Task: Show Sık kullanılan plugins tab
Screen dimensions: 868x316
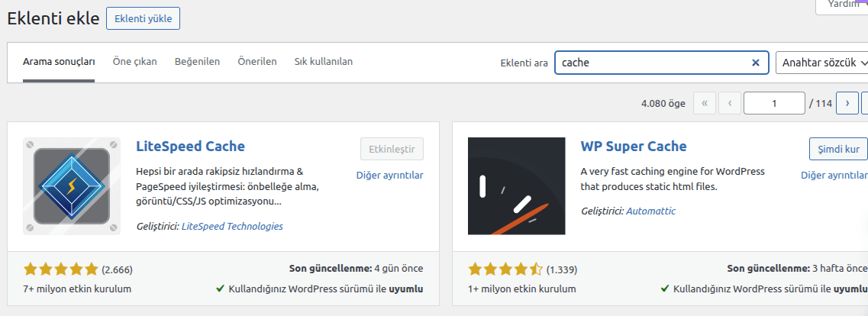Action: click(x=323, y=62)
